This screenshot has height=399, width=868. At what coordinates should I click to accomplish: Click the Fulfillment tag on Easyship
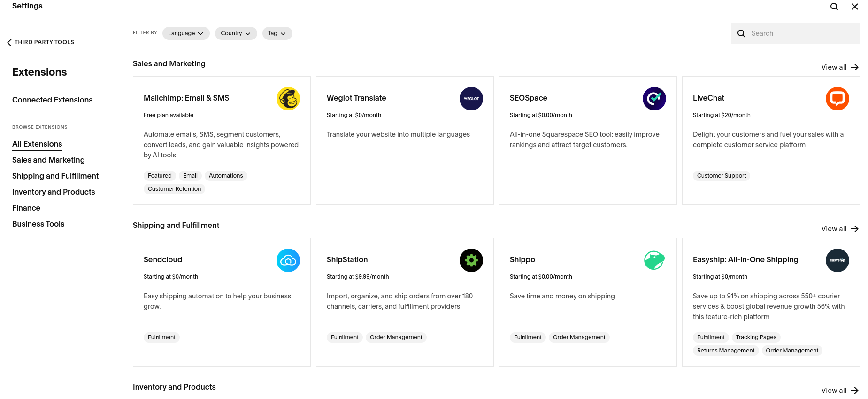711,337
